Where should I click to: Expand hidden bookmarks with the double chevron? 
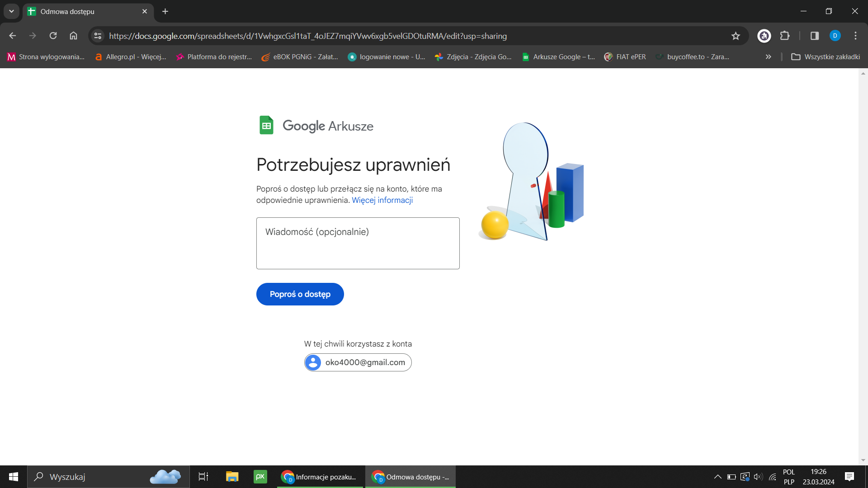point(768,57)
